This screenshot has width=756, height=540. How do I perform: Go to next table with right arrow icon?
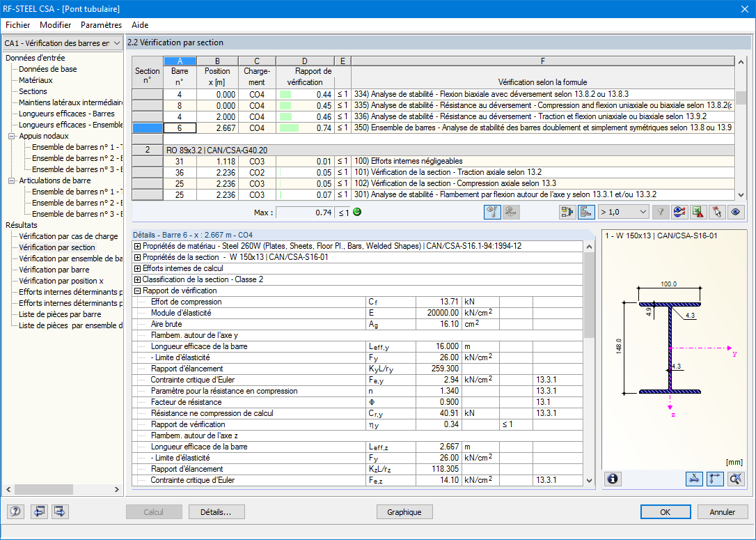61,511
